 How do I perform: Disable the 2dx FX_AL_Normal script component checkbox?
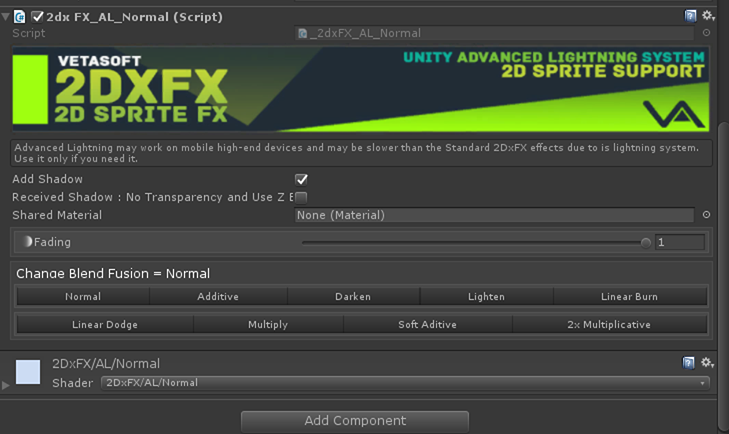(37, 17)
